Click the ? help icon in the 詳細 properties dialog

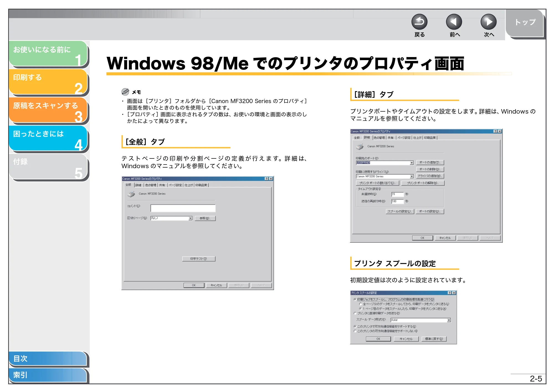[x=495, y=131]
